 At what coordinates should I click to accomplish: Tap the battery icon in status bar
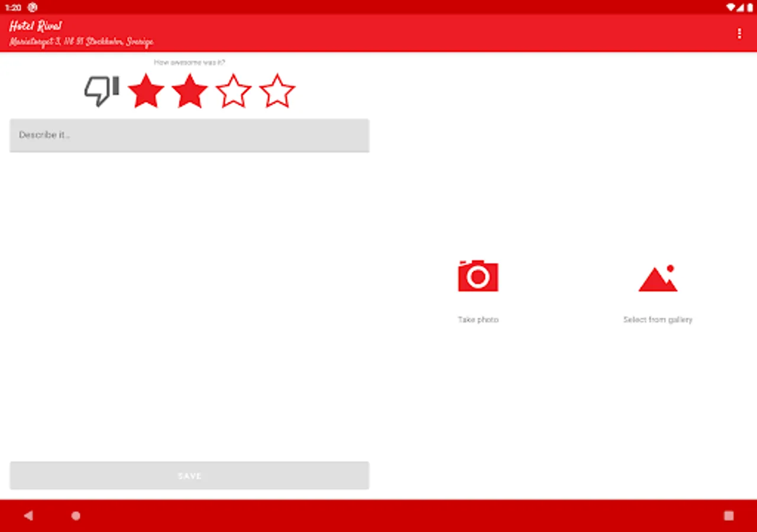point(750,7)
